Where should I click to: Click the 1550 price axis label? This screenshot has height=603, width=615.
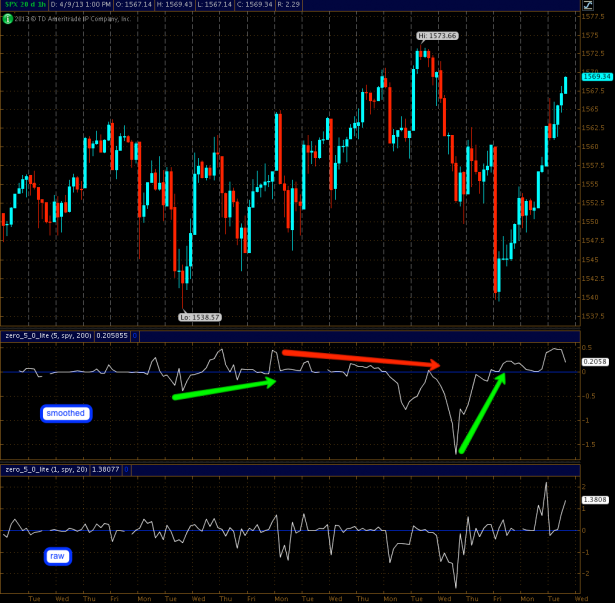point(590,222)
